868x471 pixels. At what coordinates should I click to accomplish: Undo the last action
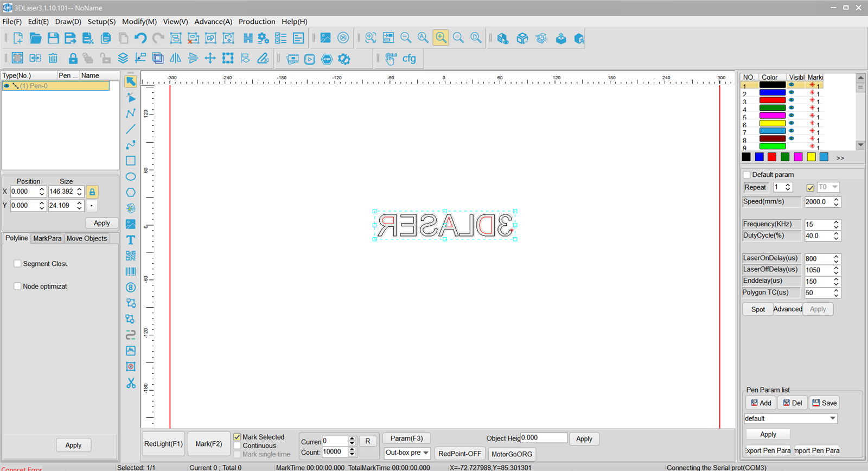141,38
